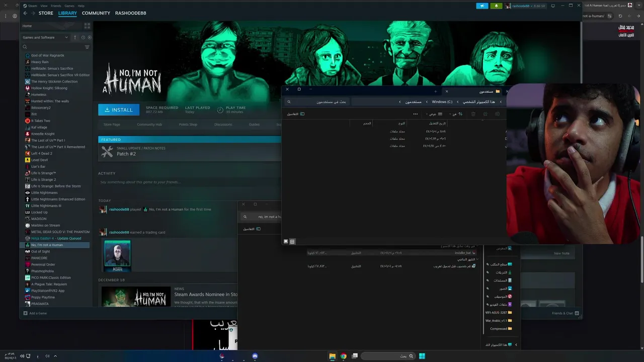Open Google Chrome from the taskbar
This screenshot has height=362, width=644.
coord(343,356)
